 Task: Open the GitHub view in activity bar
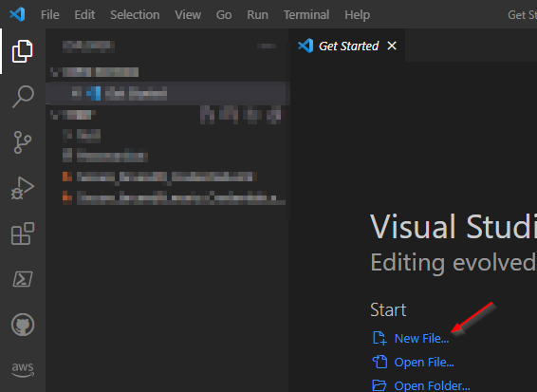(x=23, y=325)
